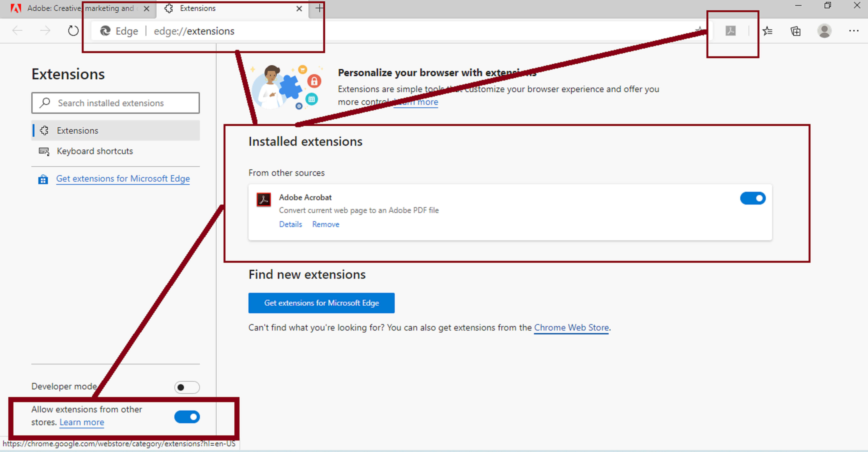
Task: Select Keyboard shortcuts in the sidebar
Action: [x=95, y=151]
